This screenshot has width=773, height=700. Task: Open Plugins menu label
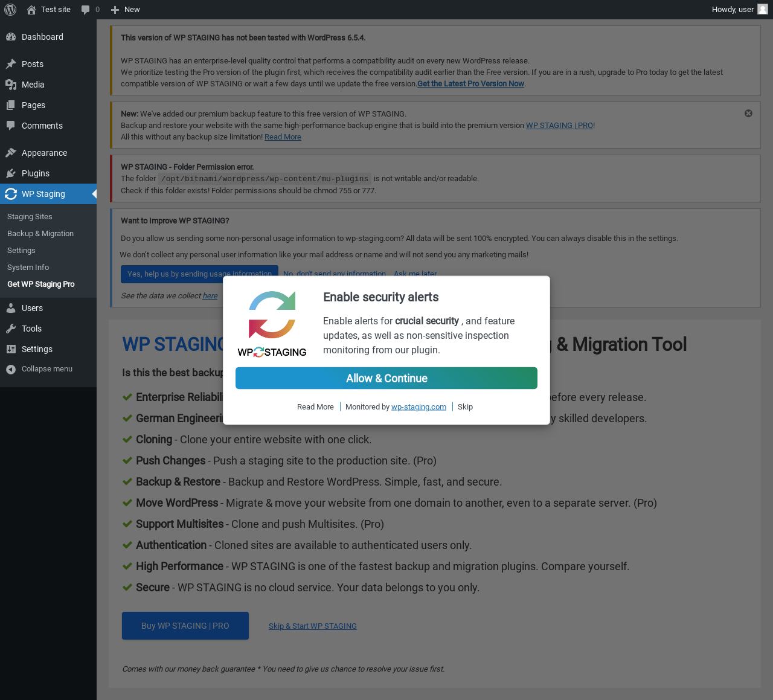36,173
